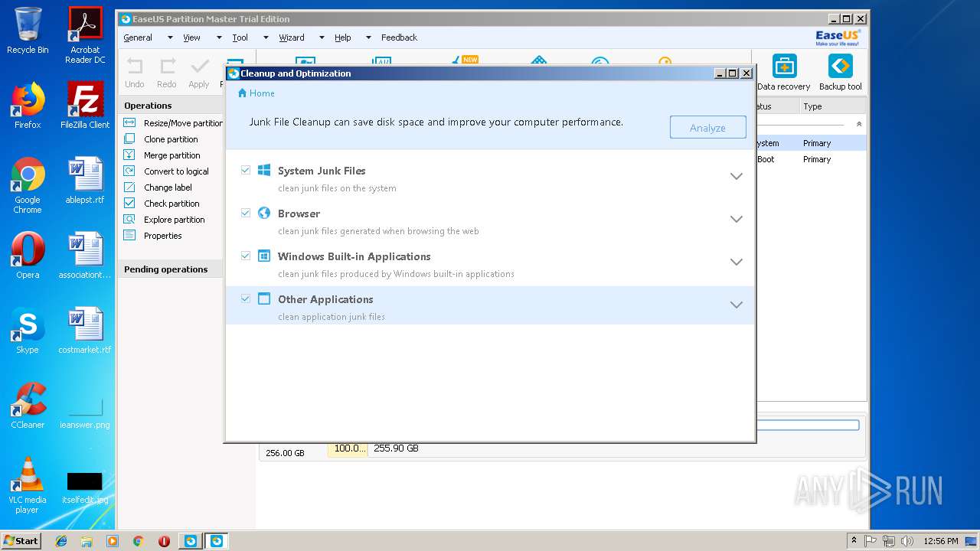Image resolution: width=980 pixels, height=551 pixels.
Task: Open FileZilla Client shortcut
Action: (x=85, y=106)
